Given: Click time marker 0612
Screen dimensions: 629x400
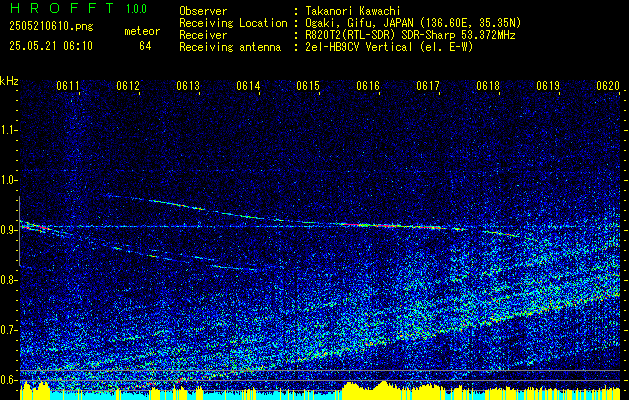Looking at the screenshot, I should click(128, 86).
